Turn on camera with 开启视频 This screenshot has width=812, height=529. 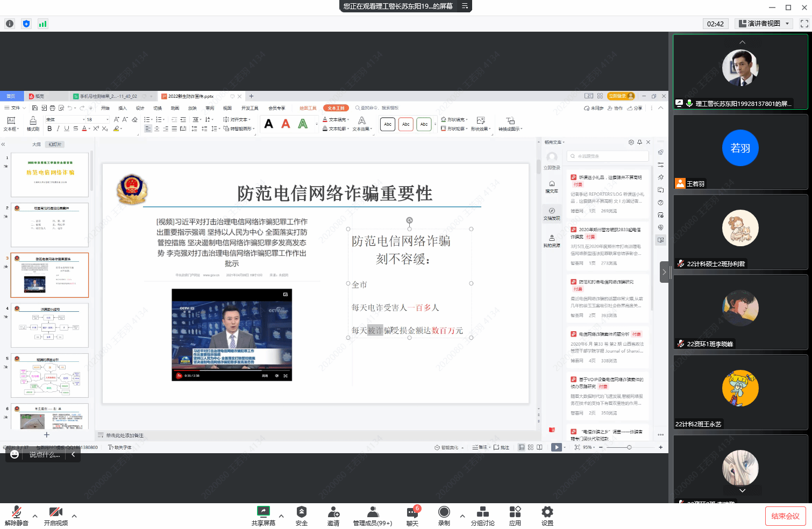(55, 516)
